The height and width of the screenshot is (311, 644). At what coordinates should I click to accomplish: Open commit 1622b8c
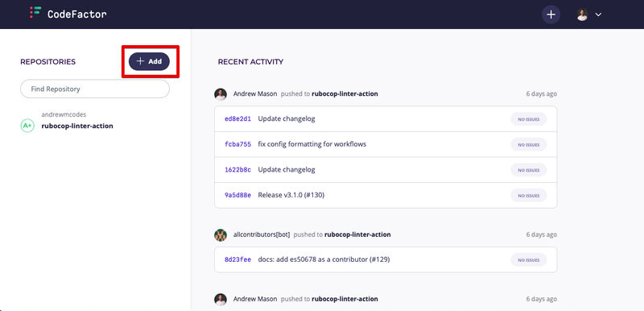click(237, 170)
